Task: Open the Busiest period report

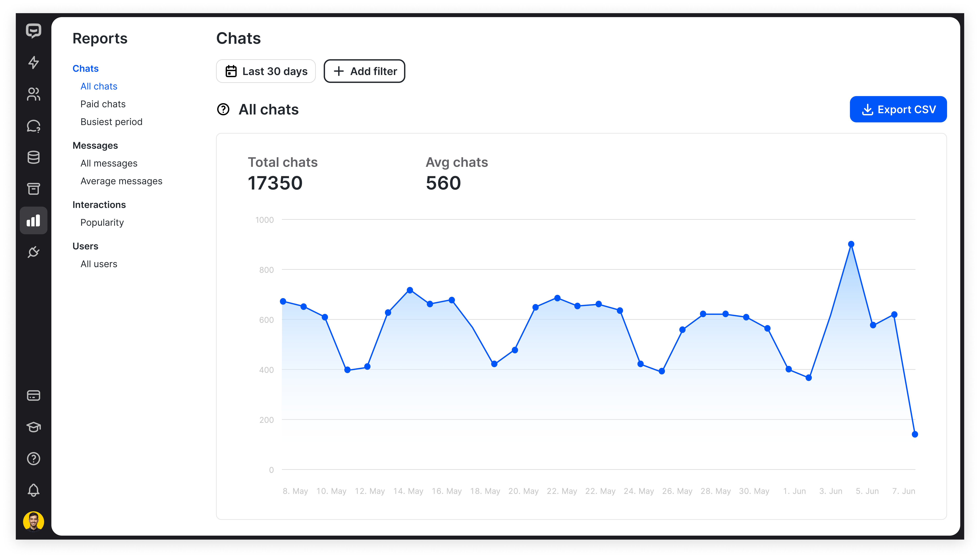Action: pyautogui.click(x=111, y=122)
